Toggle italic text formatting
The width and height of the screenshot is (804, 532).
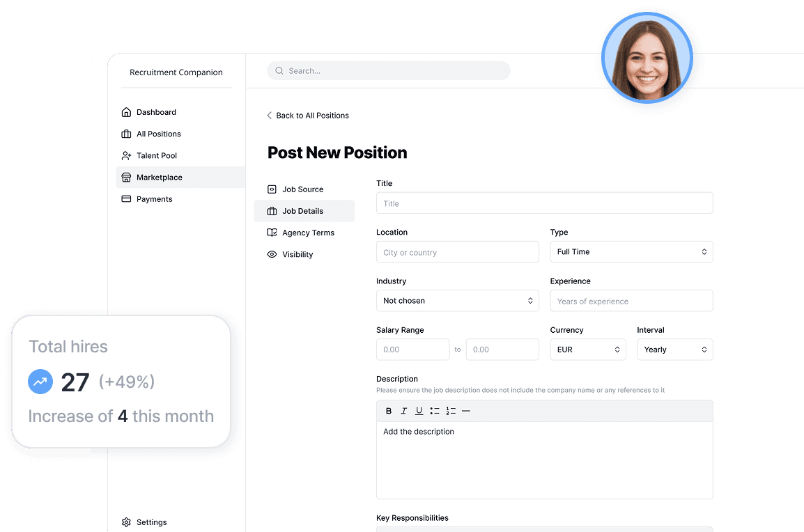click(403, 411)
